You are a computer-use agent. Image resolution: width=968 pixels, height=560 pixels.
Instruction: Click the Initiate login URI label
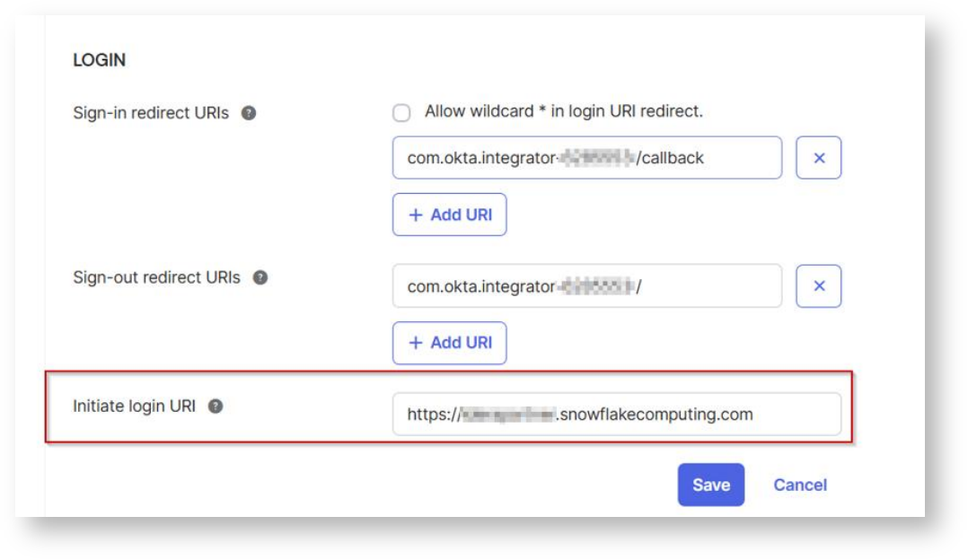[x=134, y=407]
